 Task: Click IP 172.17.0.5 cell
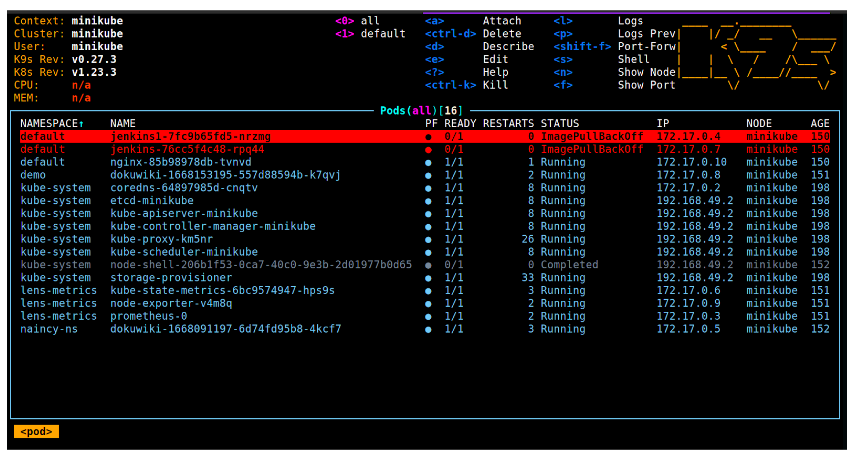pyautogui.click(x=688, y=329)
